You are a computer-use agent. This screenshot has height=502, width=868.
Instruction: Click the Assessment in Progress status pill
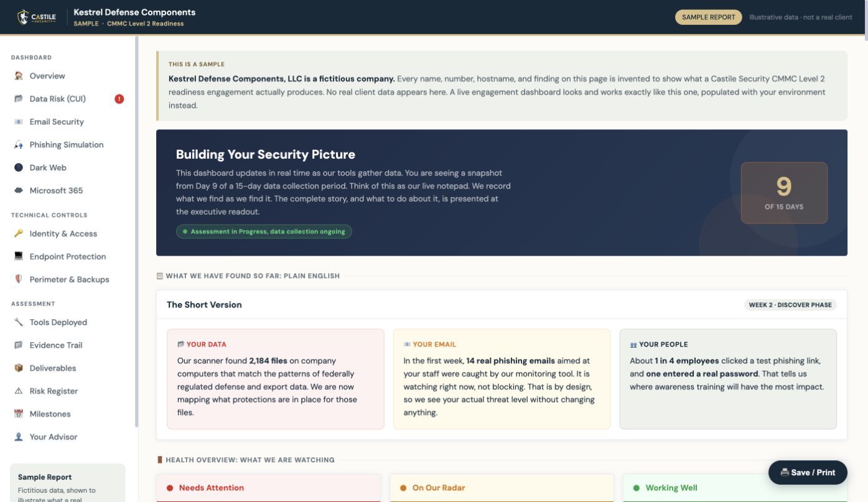264,231
